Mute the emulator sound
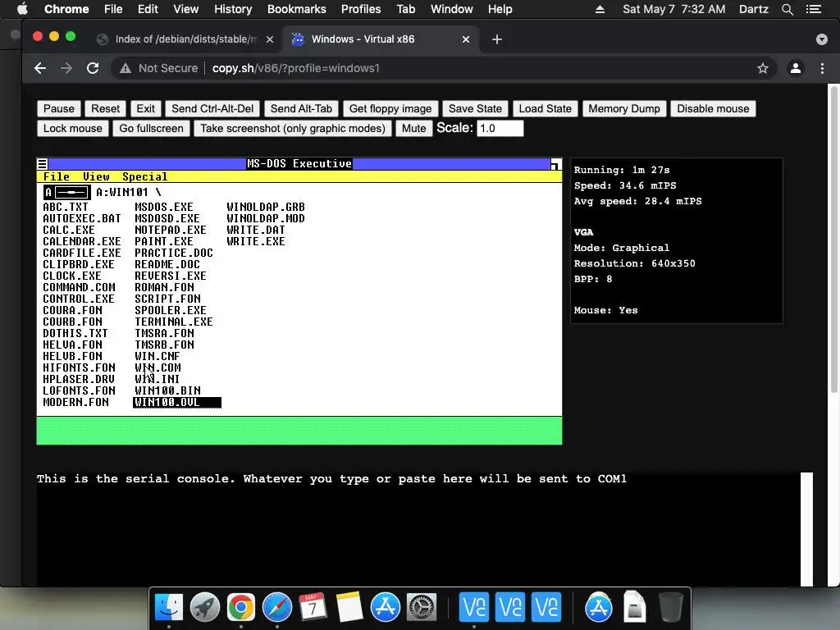The width and height of the screenshot is (840, 630). tap(413, 129)
